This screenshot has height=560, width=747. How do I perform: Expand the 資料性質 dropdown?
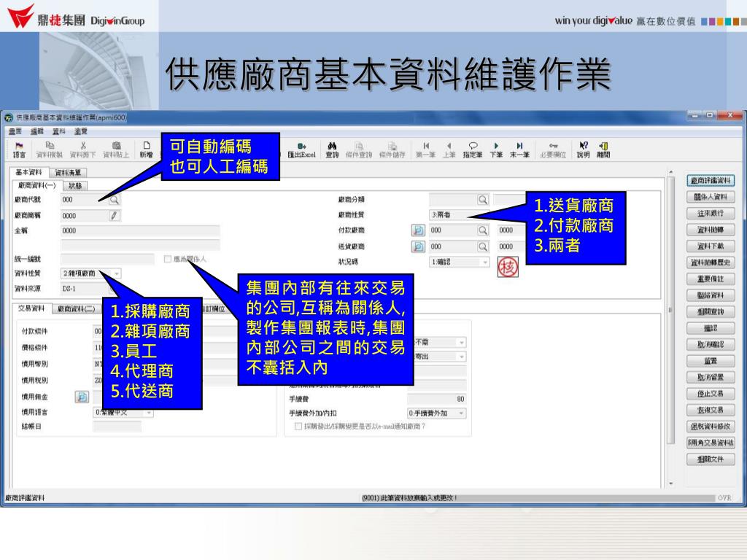tap(117, 273)
